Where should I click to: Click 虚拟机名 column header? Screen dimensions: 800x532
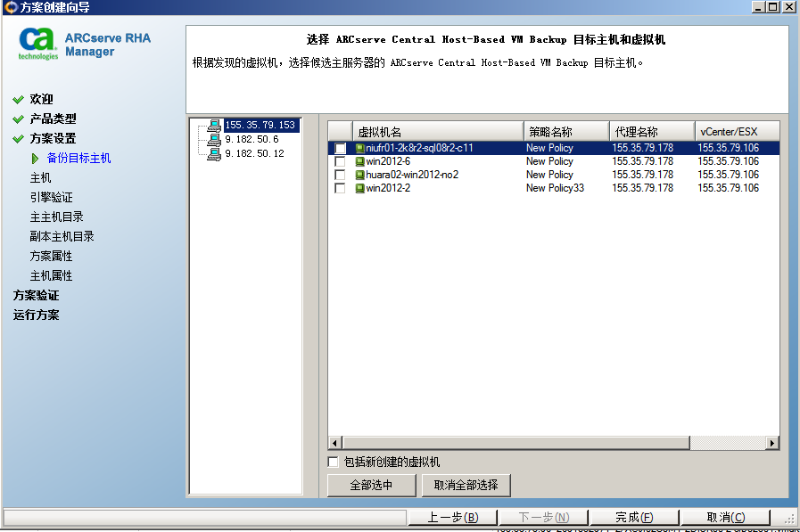pyautogui.click(x=438, y=132)
